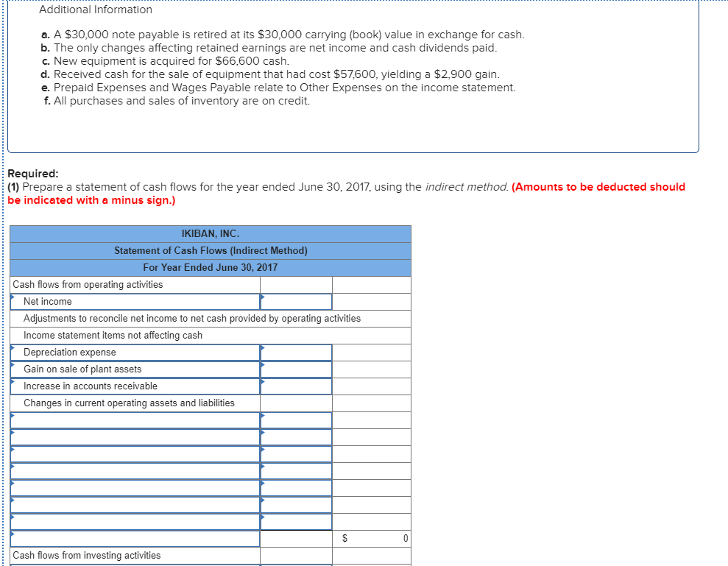The width and height of the screenshot is (728, 566).
Task: Click the Gain on sale amount field
Action: coord(296,369)
